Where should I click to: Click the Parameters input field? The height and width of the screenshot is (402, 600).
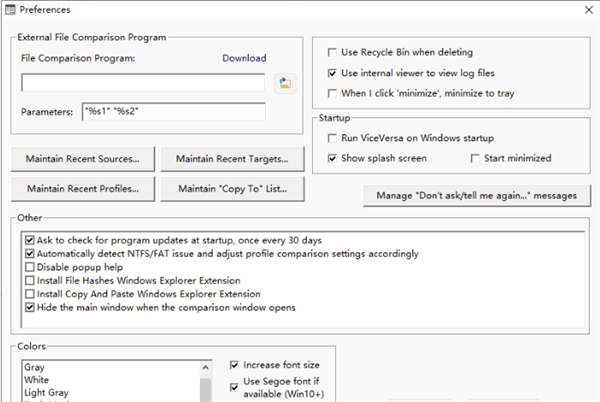pyautogui.click(x=173, y=112)
